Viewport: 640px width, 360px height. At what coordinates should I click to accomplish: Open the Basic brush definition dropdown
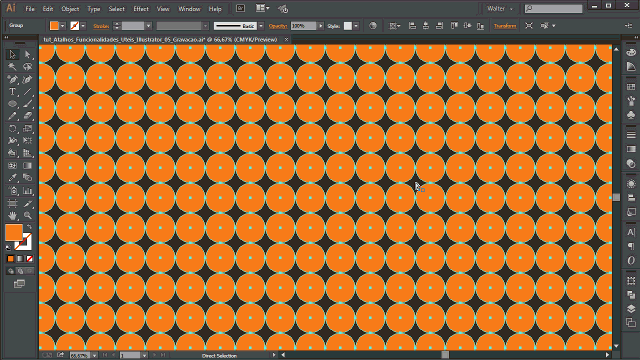tap(261, 26)
